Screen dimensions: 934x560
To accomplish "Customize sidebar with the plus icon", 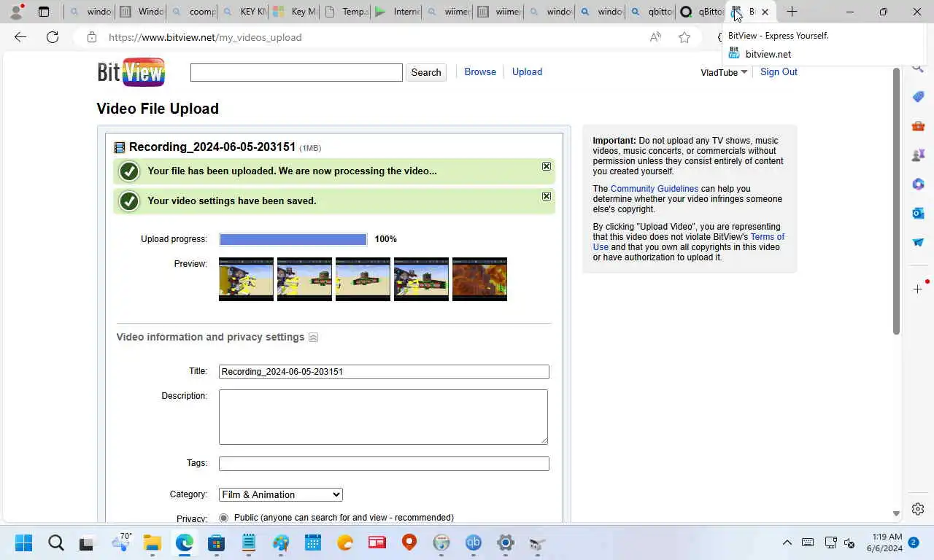I will click(918, 289).
